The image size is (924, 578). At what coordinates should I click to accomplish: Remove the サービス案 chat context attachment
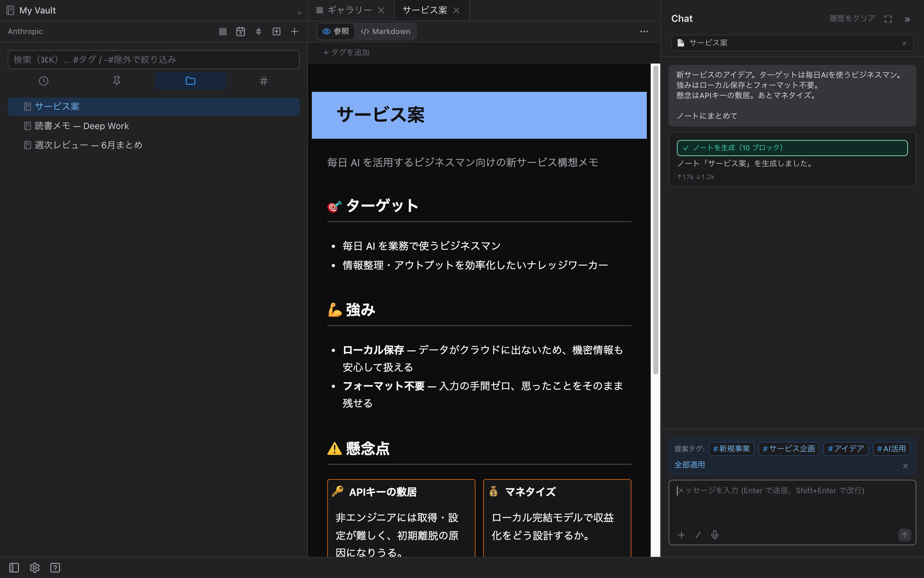[x=904, y=43]
